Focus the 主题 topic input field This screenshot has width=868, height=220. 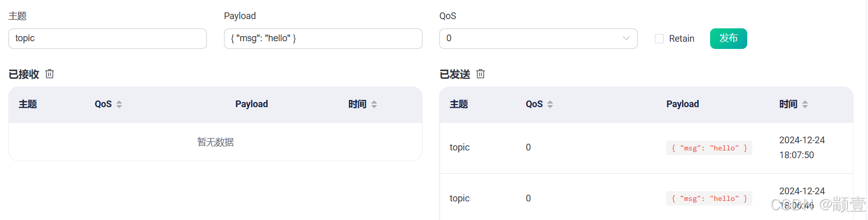tap(107, 39)
